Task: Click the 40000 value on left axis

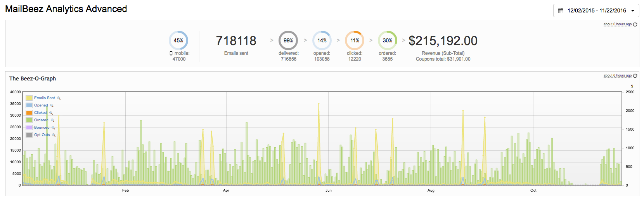Action: click(x=16, y=92)
